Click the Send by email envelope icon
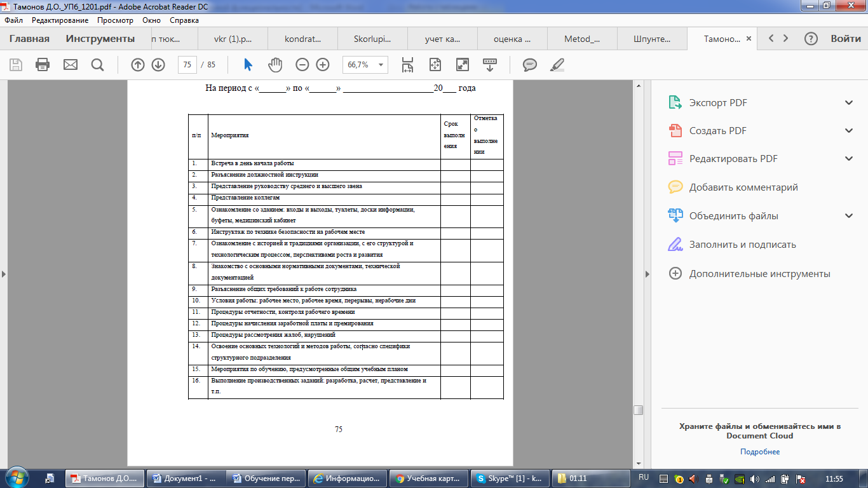868x488 pixels. click(x=70, y=65)
